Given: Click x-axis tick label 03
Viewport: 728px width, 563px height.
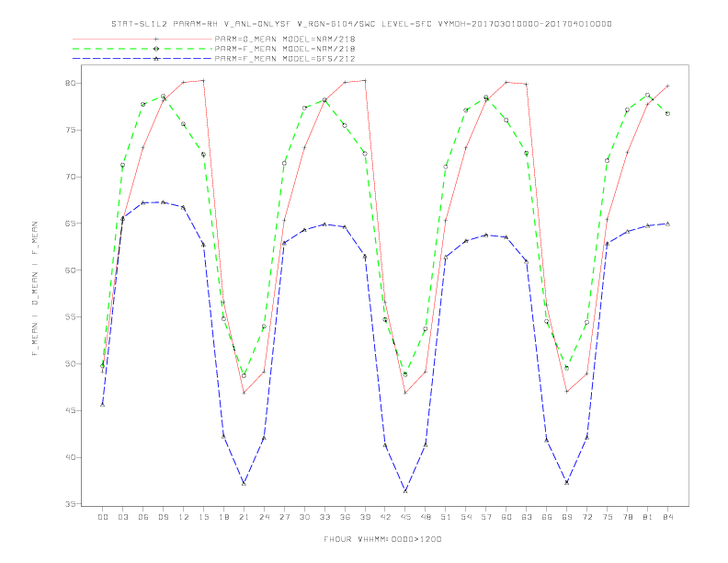Looking at the screenshot, I should 123,517.
